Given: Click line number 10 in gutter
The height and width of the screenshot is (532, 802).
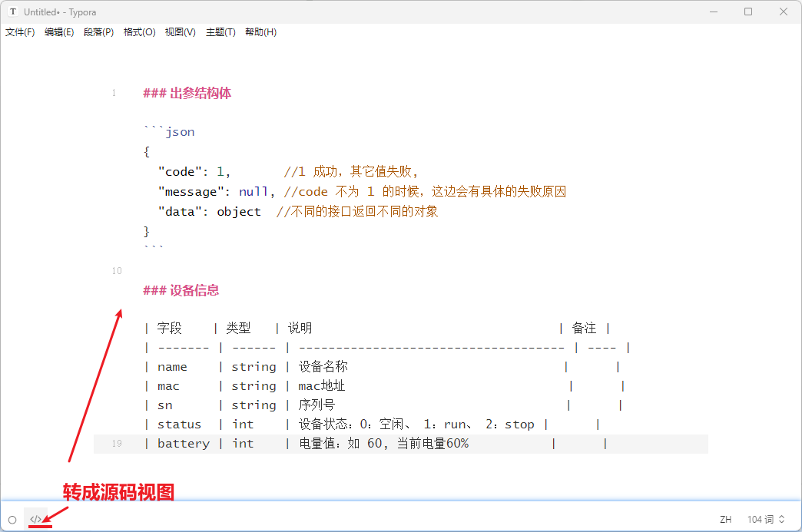Looking at the screenshot, I should click(x=117, y=271).
